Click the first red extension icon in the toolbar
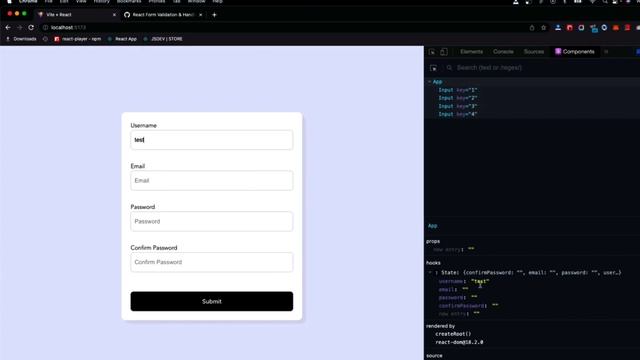The image size is (640, 360). point(570,27)
